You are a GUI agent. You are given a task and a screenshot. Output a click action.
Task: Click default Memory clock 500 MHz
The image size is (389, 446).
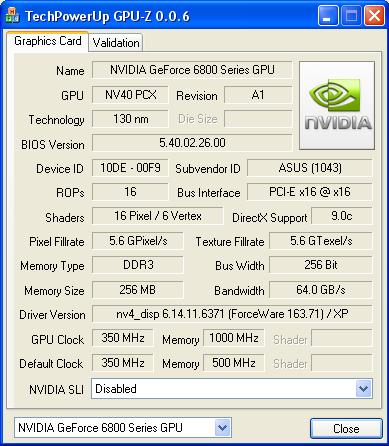point(234,362)
